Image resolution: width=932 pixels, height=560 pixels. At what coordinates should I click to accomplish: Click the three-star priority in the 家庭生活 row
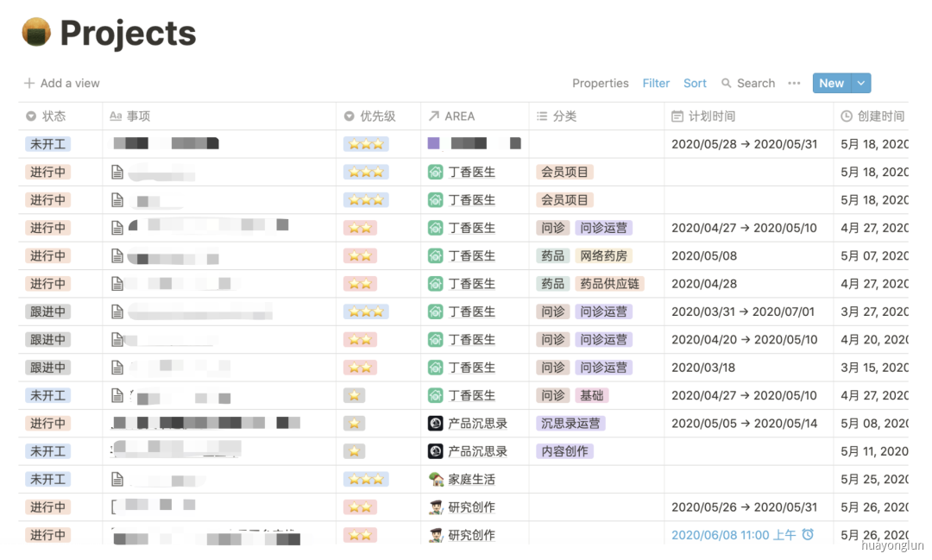[x=366, y=479]
